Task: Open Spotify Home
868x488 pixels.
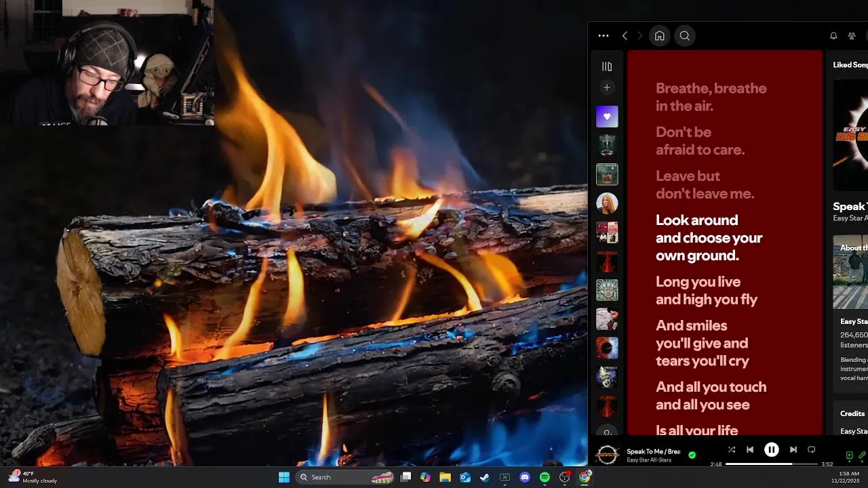Action: coord(659,36)
